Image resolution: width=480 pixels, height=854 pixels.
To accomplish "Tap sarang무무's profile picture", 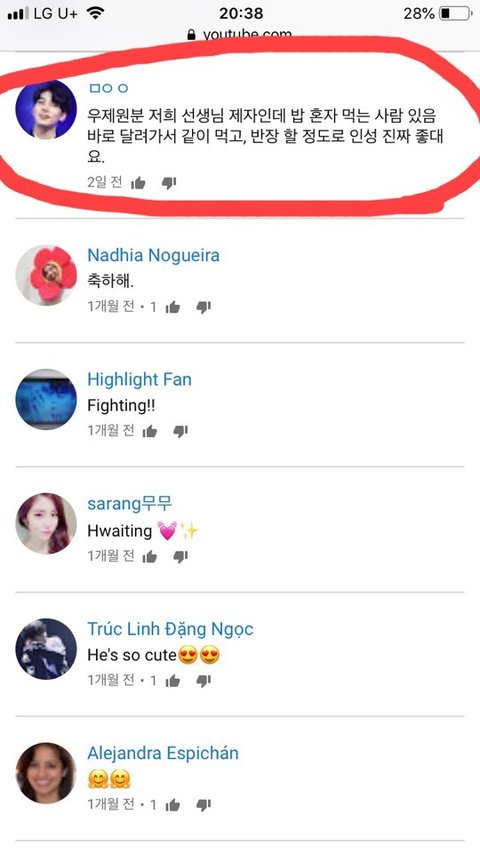I will pyautogui.click(x=46, y=524).
